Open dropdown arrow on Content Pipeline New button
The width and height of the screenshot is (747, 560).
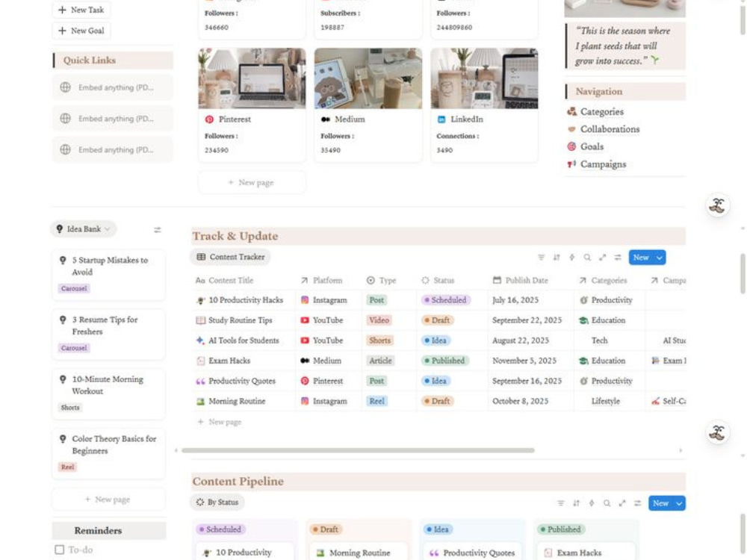(x=679, y=503)
